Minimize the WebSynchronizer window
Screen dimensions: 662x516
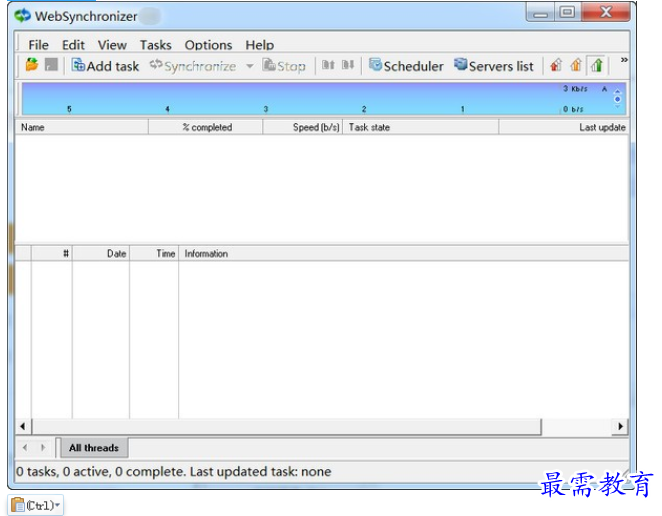540,13
